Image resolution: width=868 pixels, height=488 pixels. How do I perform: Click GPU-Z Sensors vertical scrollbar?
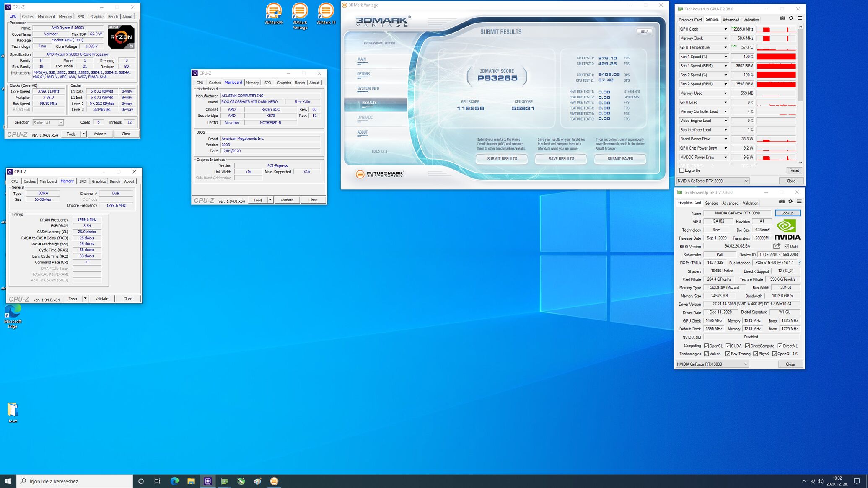tap(801, 95)
